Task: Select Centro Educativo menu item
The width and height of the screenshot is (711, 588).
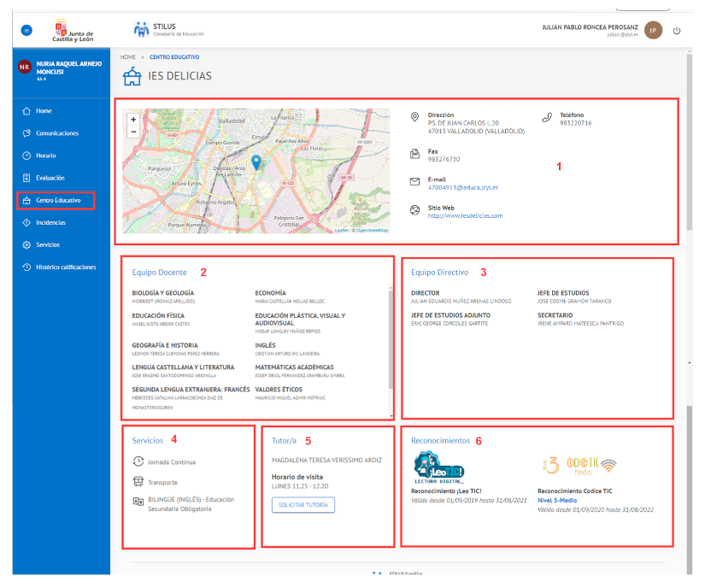Action: [57, 200]
